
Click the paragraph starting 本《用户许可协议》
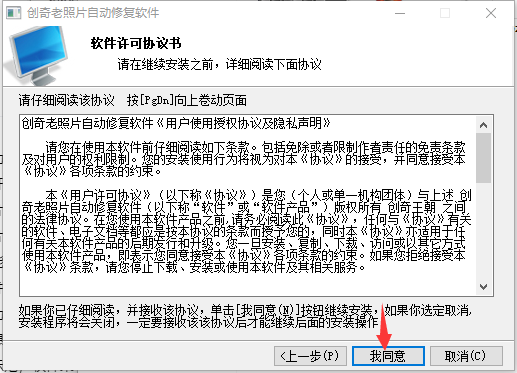click(247, 231)
